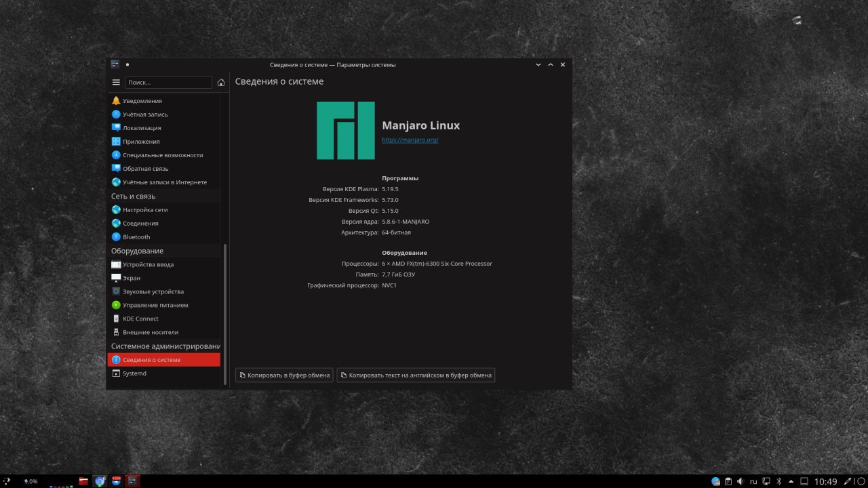The image size is (868, 488).
Task: Click the 5.19.5 KDE Plasma version value
Action: tap(390, 189)
